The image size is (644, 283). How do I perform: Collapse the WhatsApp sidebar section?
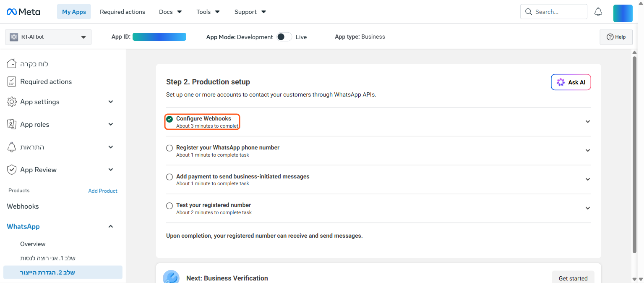click(x=111, y=226)
